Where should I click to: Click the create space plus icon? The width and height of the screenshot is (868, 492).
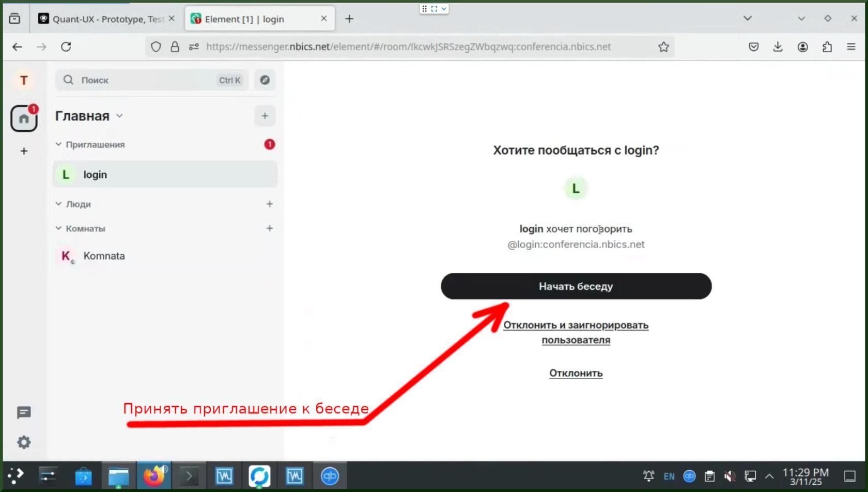pyautogui.click(x=24, y=151)
